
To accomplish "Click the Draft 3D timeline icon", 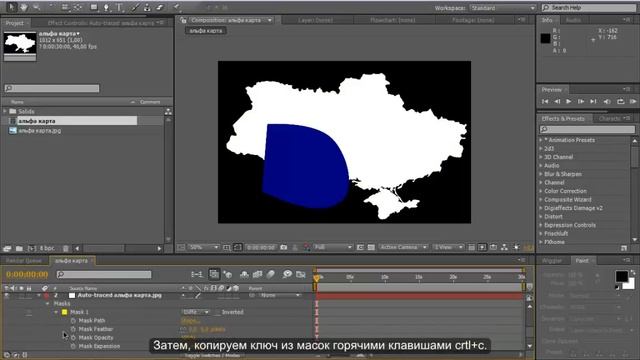I will point(228,274).
